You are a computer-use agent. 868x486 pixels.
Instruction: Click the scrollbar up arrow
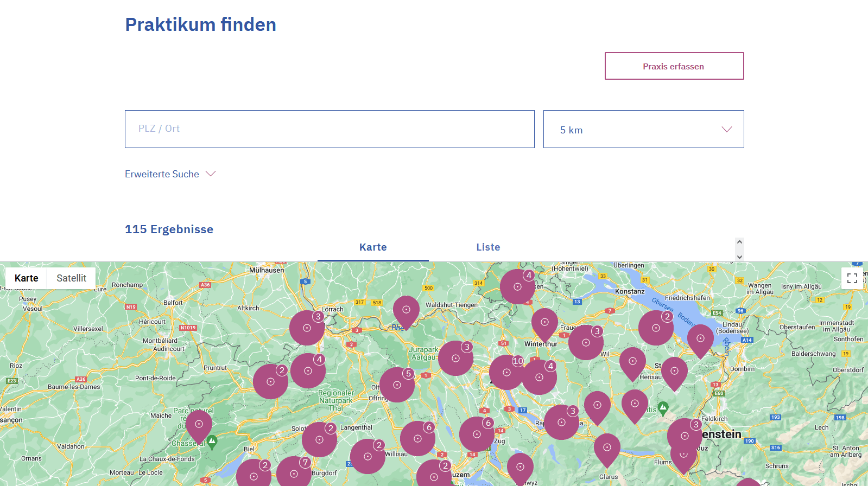(739, 242)
